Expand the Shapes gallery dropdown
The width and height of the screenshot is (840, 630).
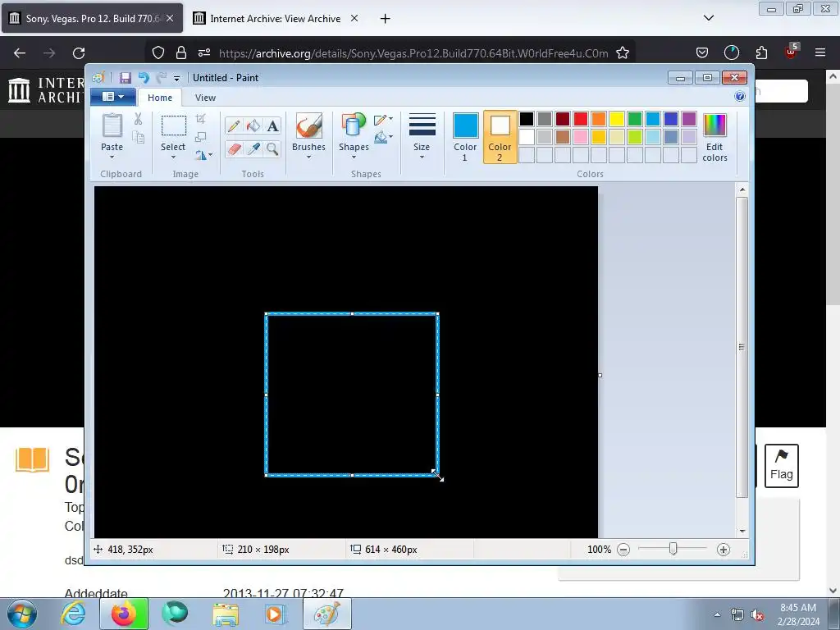[x=354, y=157]
